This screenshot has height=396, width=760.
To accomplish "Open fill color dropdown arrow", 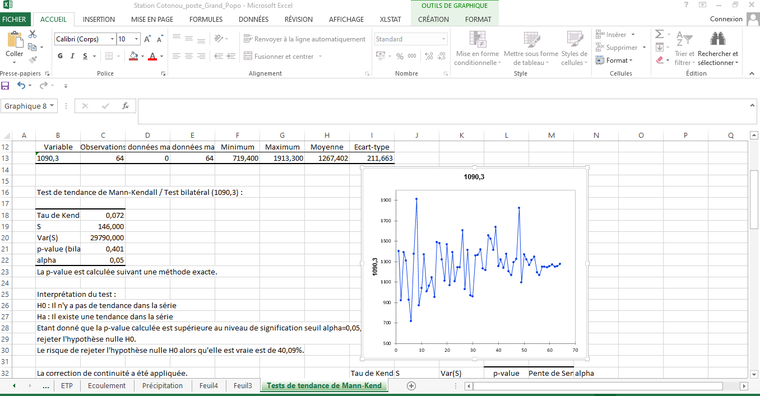I will (142, 57).
